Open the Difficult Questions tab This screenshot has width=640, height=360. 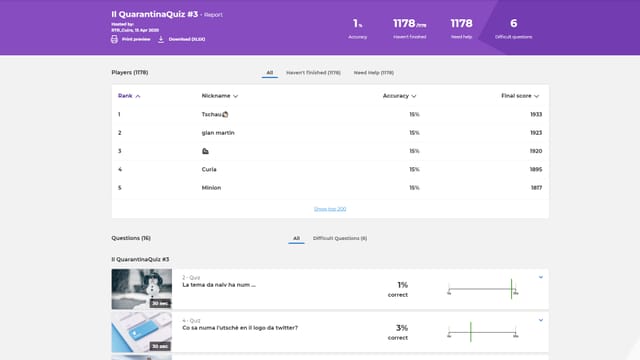[x=340, y=238]
